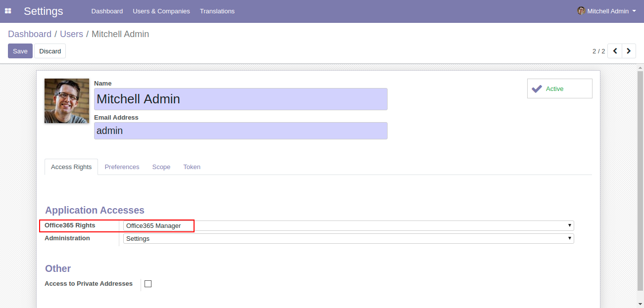Switch to the Scope tab
The width and height of the screenshot is (644, 308).
click(x=161, y=167)
